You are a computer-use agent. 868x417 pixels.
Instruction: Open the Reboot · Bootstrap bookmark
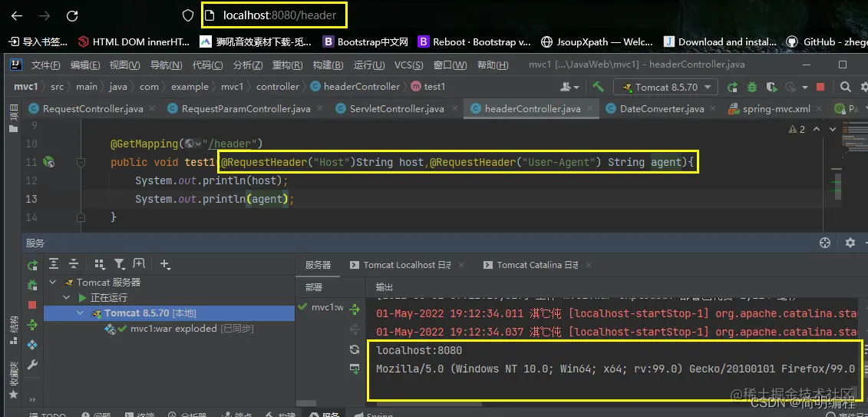pos(474,41)
